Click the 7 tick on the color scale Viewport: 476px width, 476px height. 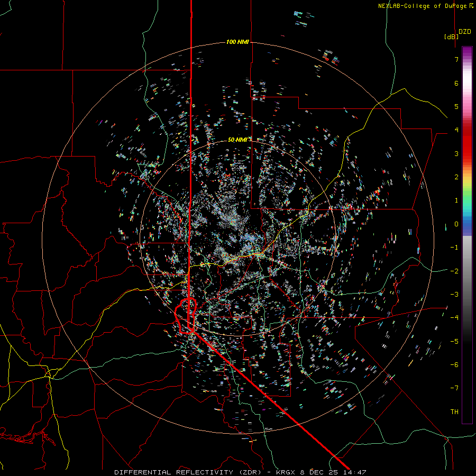456,59
